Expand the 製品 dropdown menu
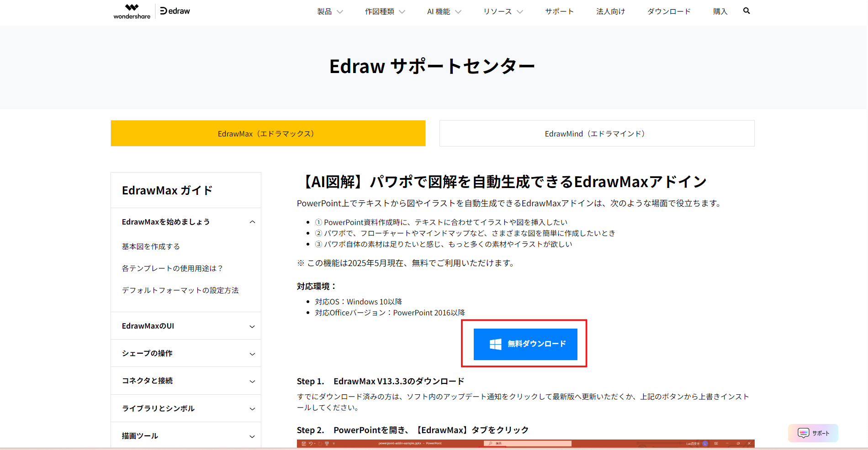Screen dimensions: 868x450 pyautogui.click(x=330, y=11)
